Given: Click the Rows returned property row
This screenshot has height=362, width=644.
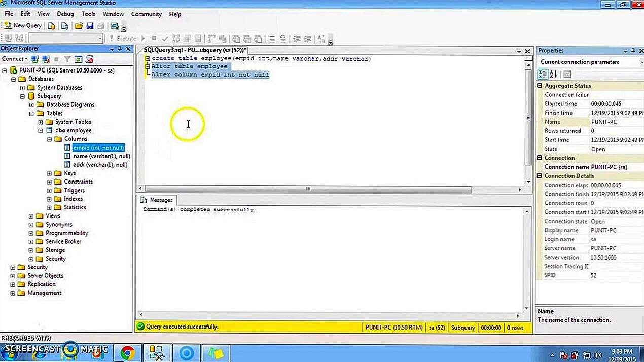Looking at the screenshot, I should point(590,131).
